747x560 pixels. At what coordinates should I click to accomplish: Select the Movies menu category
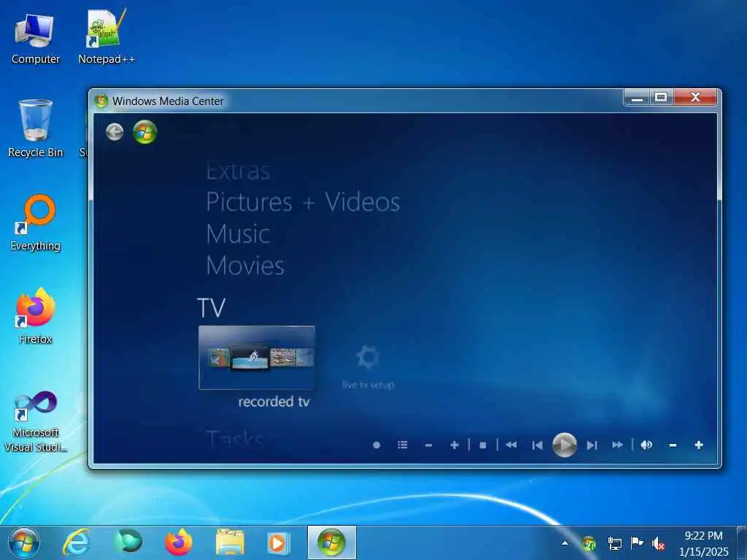click(245, 265)
